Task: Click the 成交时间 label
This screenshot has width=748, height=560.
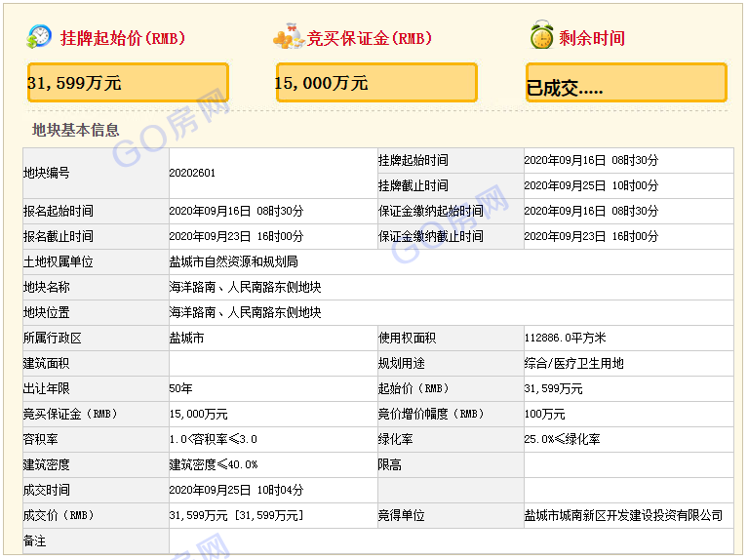Action: 46,490
